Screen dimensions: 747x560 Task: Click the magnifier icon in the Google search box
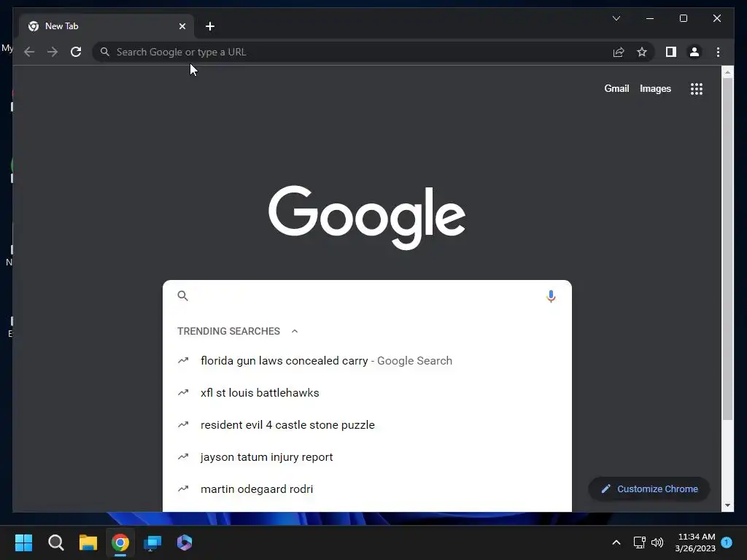tap(182, 296)
